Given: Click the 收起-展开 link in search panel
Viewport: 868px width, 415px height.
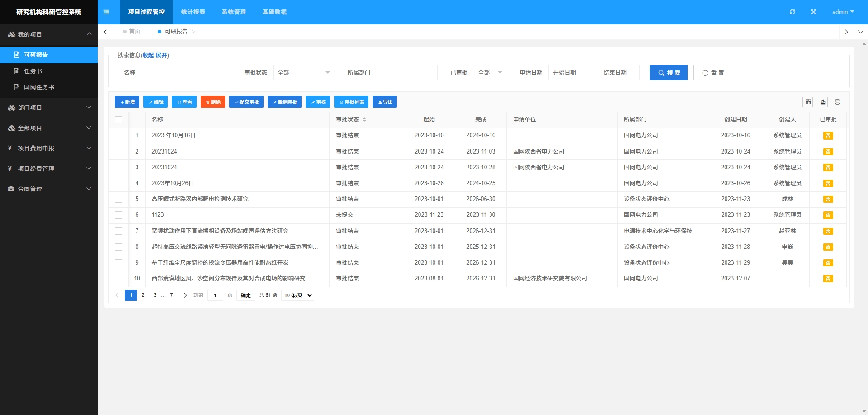Looking at the screenshot, I should tap(155, 56).
